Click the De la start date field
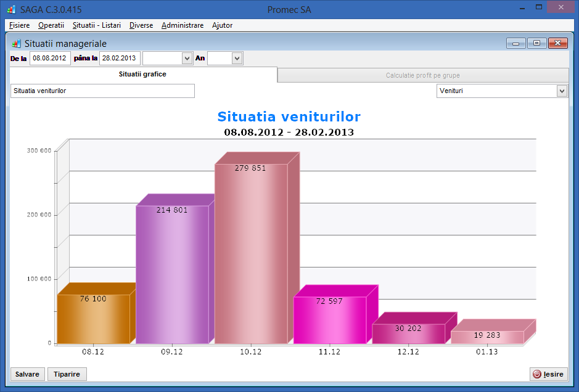The image size is (579, 392). 50,58
